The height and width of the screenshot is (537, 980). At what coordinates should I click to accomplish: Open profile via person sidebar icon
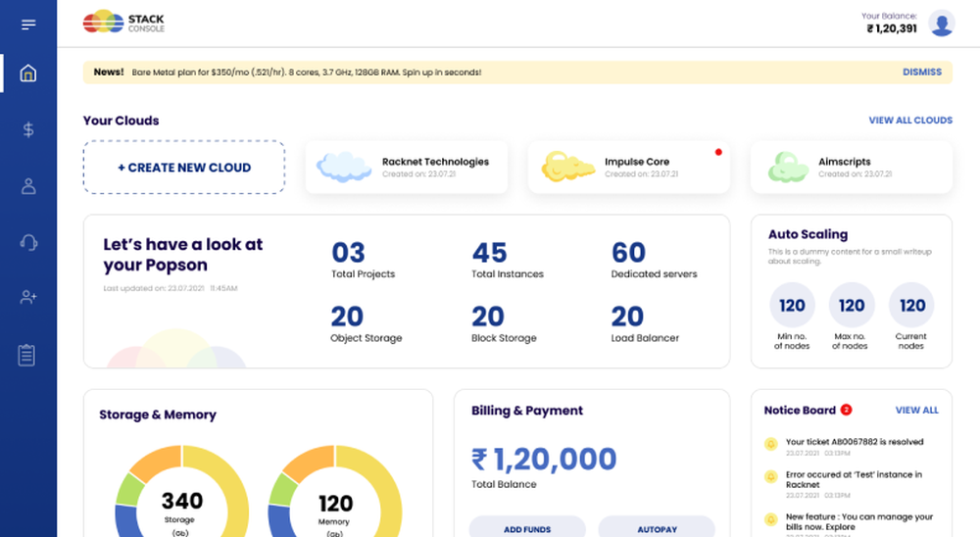click(x=28, y=185)
